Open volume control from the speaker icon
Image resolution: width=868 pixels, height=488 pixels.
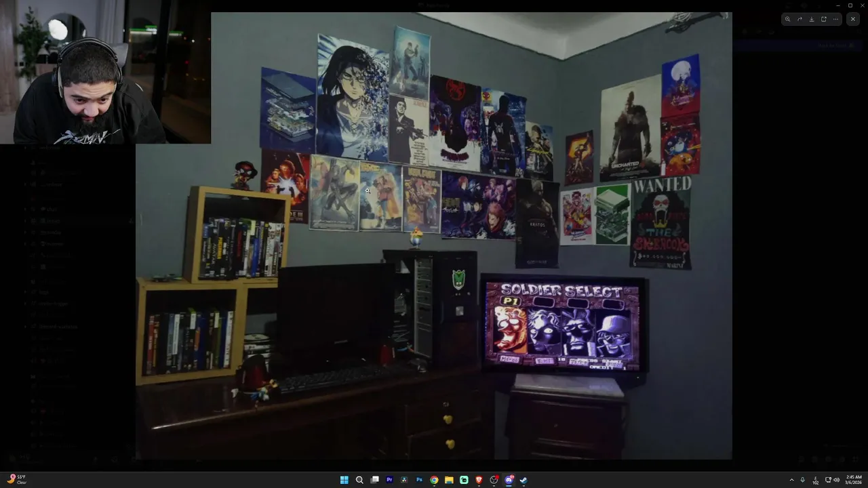click(837, 480)
